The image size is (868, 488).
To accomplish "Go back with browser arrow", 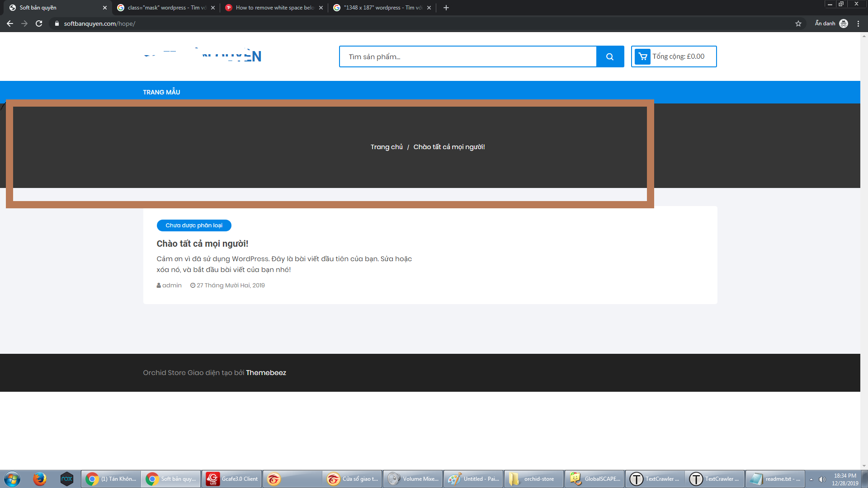I will coord(10,23).
